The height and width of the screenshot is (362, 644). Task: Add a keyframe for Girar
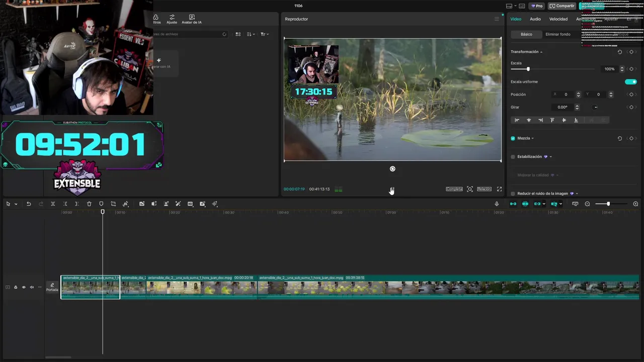631,107
